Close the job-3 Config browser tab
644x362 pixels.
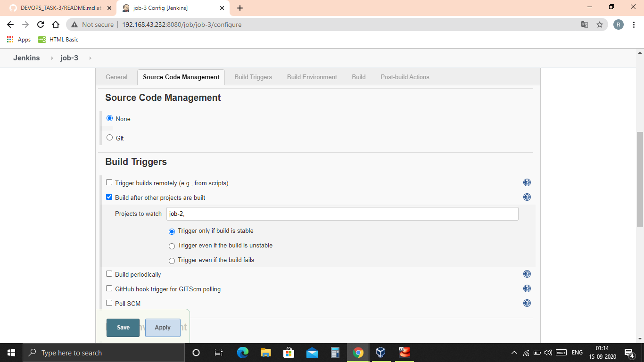click(x=222, y=8)
